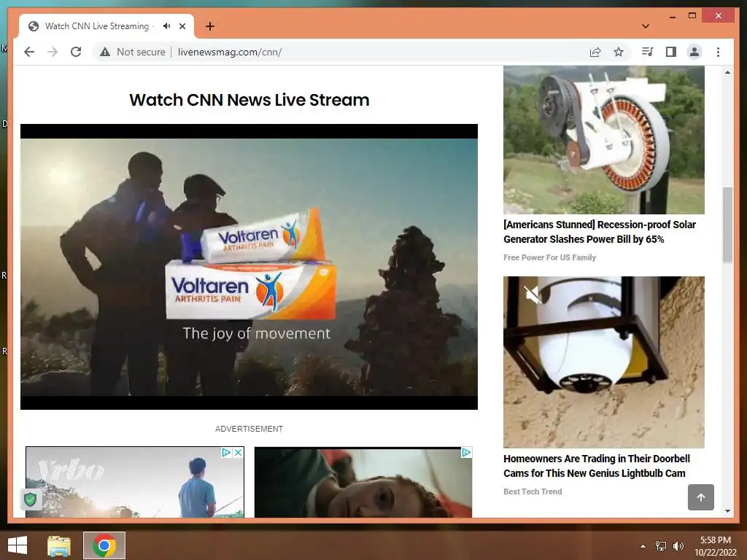The width and height of the screenshot is (747, 560).
Task: Open File Explorer from the taskbar
Action: [x=59, y=545]
